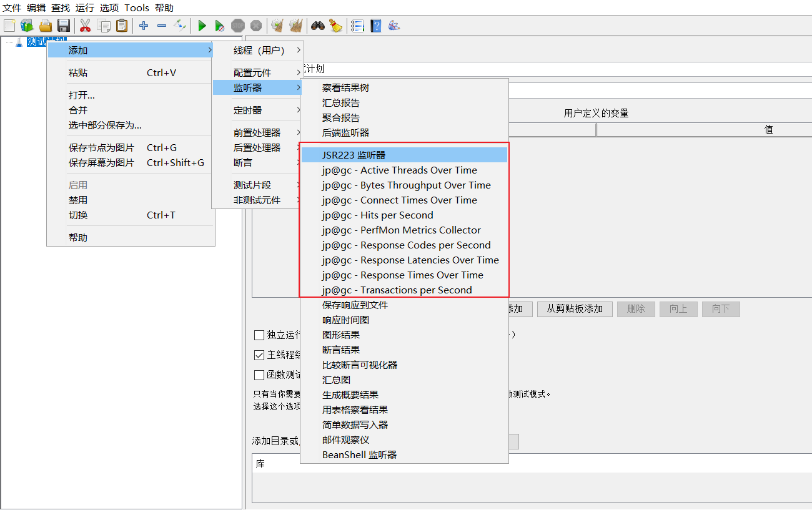Click the 从剪贴板添加 button

point(574,309)
